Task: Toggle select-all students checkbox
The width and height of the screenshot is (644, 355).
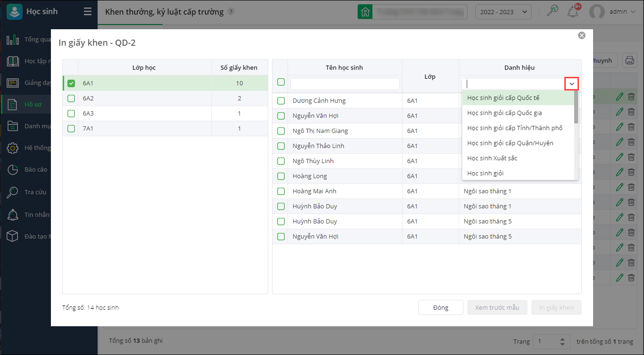Action: pyautogui.click(x=281, y=82)
